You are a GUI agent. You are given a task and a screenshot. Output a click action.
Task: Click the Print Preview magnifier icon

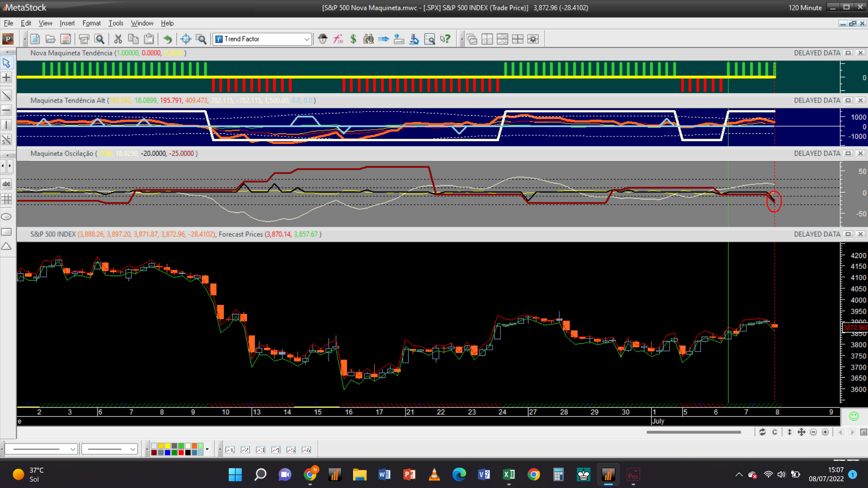point(99,39)
